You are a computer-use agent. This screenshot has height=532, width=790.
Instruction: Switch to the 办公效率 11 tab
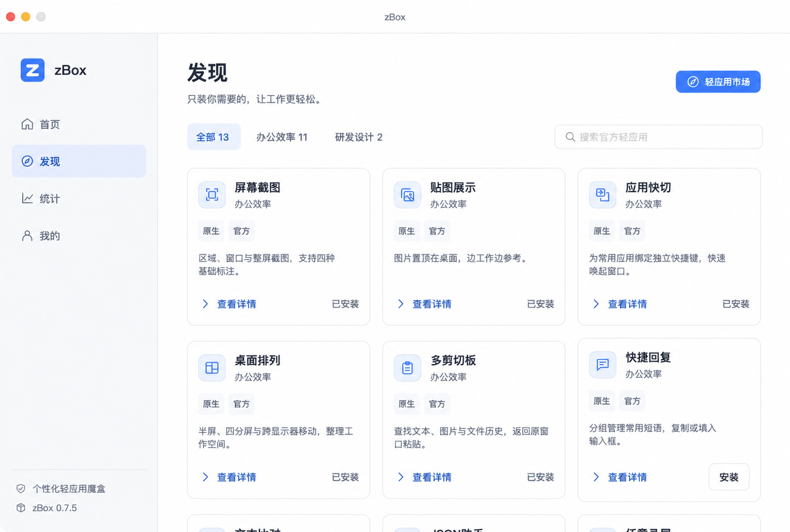pyautogui.click(x=282, y=137)
